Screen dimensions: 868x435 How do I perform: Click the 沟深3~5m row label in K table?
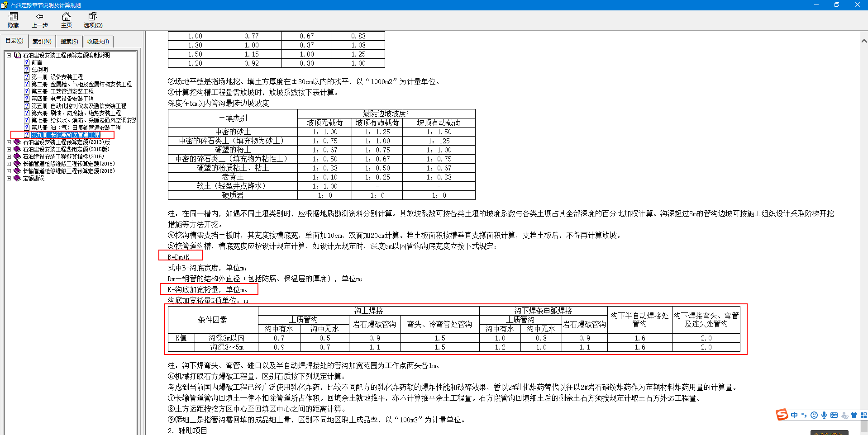click(x=227, y=347)
